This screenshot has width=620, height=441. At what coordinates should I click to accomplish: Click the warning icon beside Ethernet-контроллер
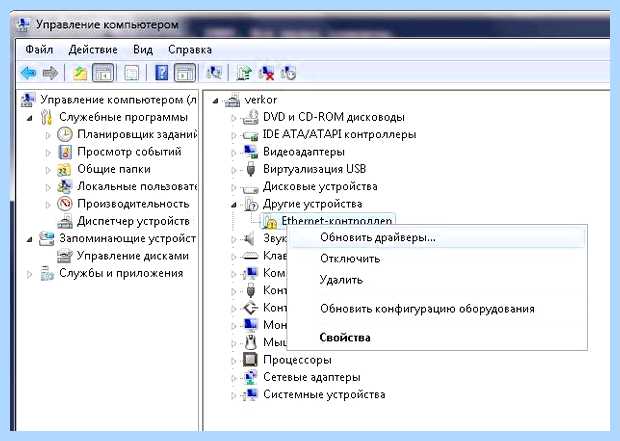pyautogui.click(x=270, y=222)
